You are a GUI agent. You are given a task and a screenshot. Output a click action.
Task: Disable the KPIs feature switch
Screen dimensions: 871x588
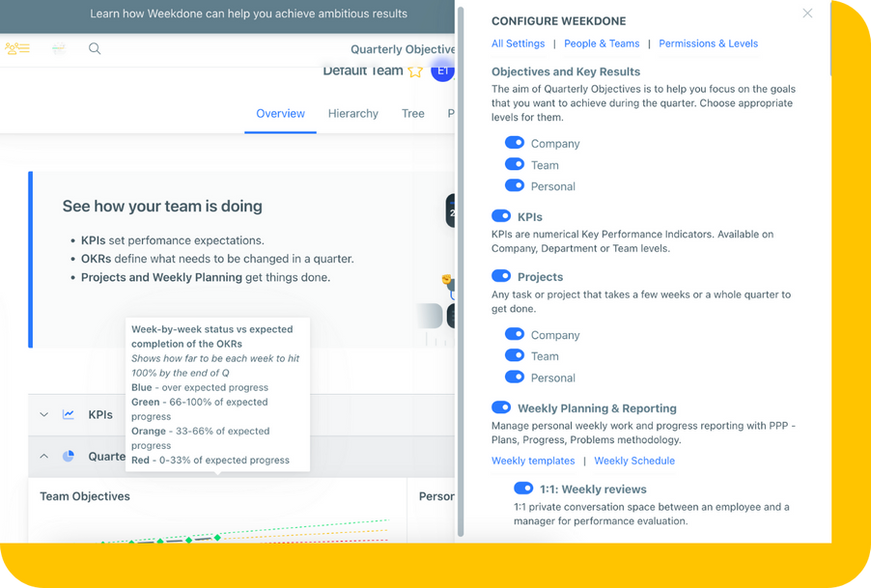[501, 216]
